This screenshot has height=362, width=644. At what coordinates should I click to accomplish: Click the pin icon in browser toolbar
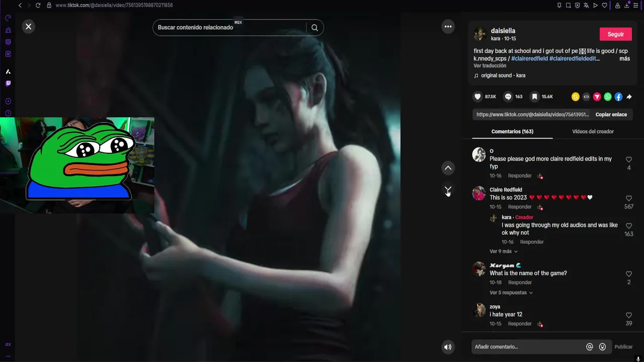559,6
